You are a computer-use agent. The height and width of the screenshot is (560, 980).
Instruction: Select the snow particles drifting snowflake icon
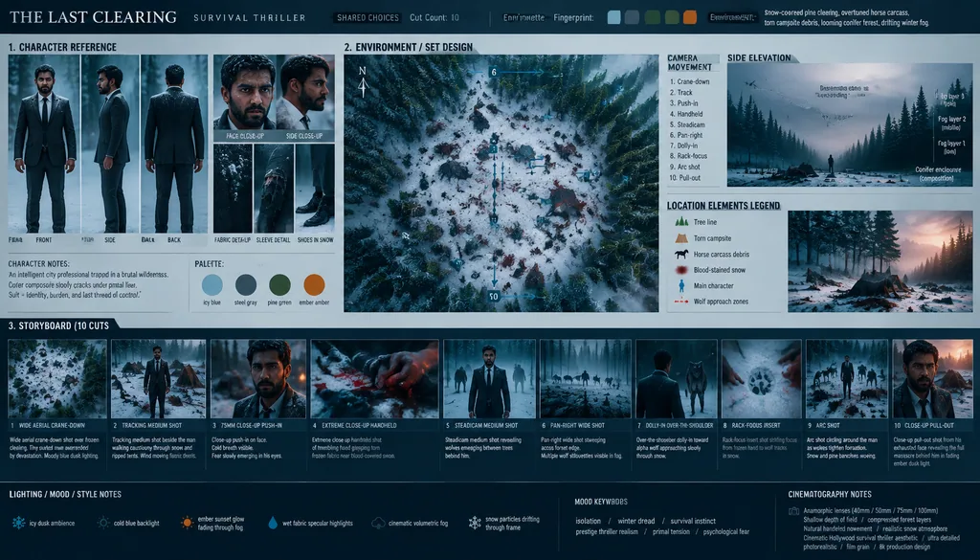click(475, 523)
